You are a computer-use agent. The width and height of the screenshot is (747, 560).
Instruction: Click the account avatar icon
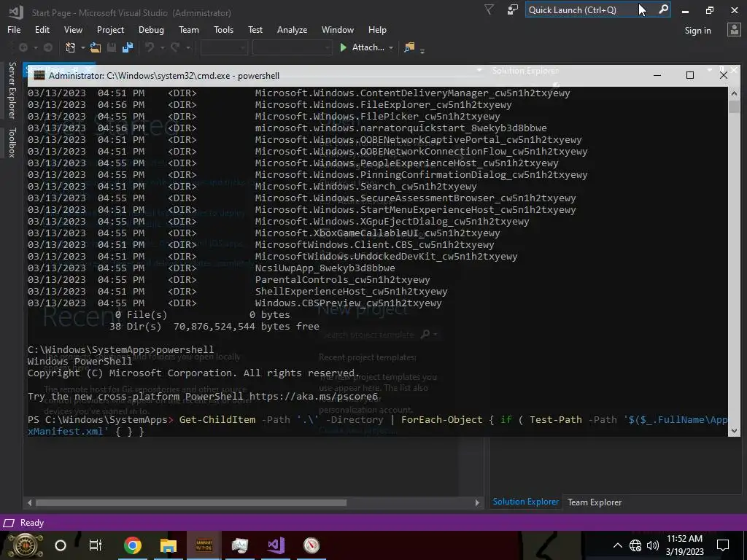point(733,30)
